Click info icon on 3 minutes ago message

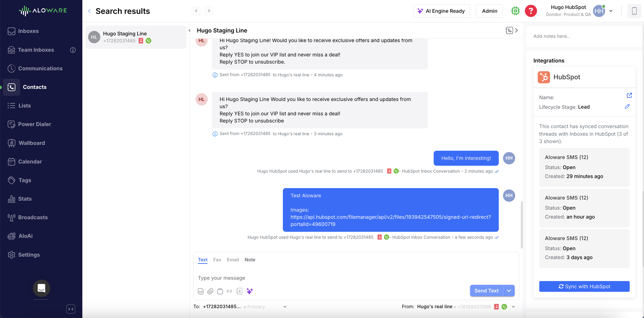click(215, 134)
